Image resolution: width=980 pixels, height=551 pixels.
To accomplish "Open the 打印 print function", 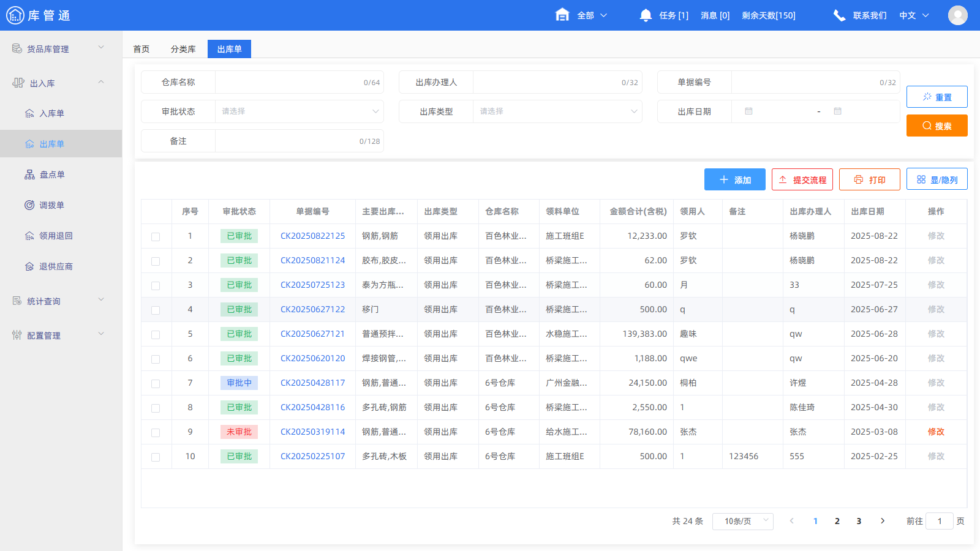I will (869, 179).
